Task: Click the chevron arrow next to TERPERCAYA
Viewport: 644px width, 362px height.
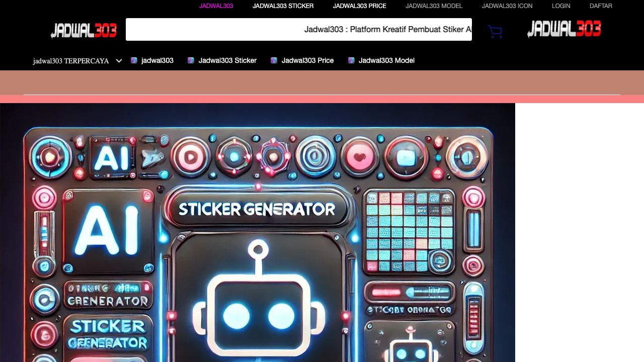Action: (x=119, y=61)
